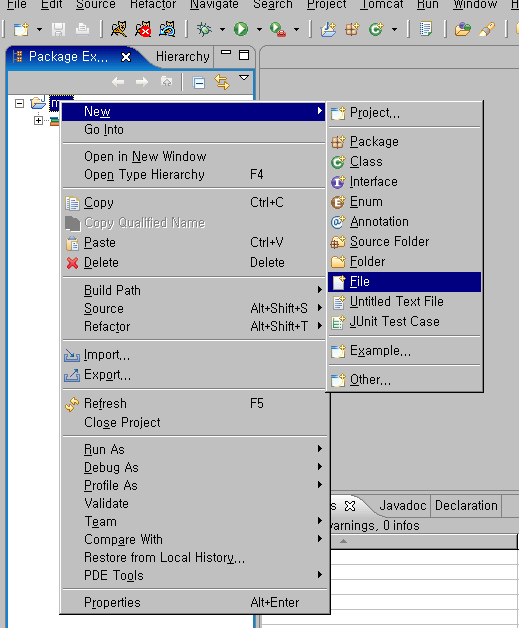Viewport: 519px width, 628px height.
Task: Toggle Link with Editor in Package Explorer
Action: pyautogui.click(x=221, y=82)
